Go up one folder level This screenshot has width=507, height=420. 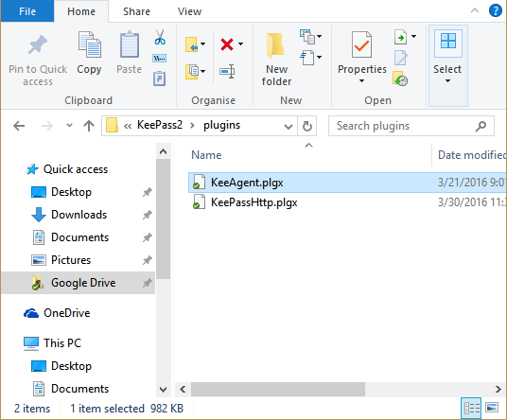tap(89, 126)
